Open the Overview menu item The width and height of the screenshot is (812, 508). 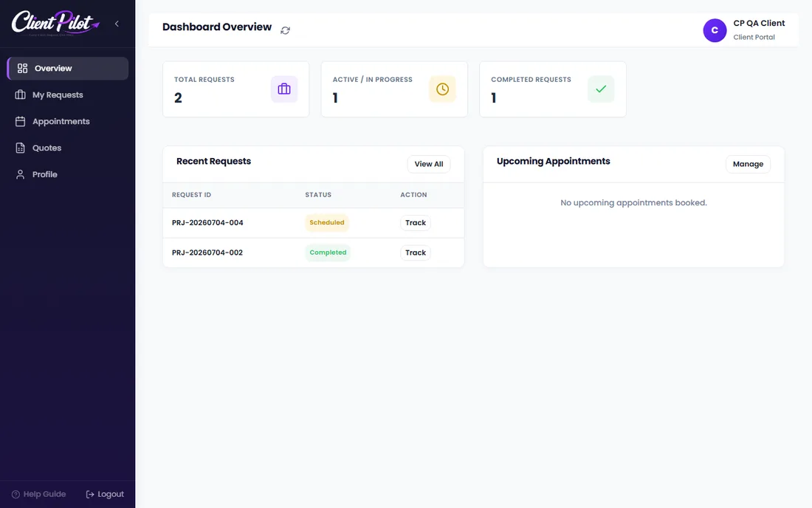click(68, 69)
